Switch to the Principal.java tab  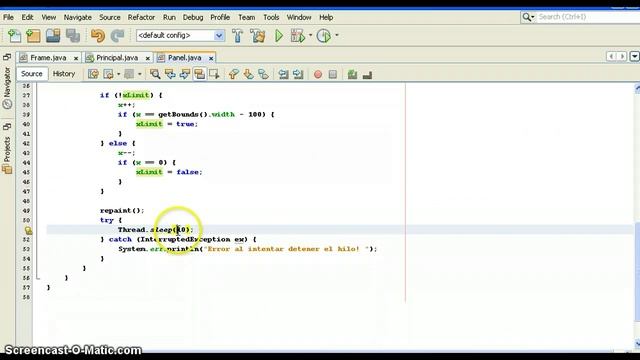click(x=117, y=58)
